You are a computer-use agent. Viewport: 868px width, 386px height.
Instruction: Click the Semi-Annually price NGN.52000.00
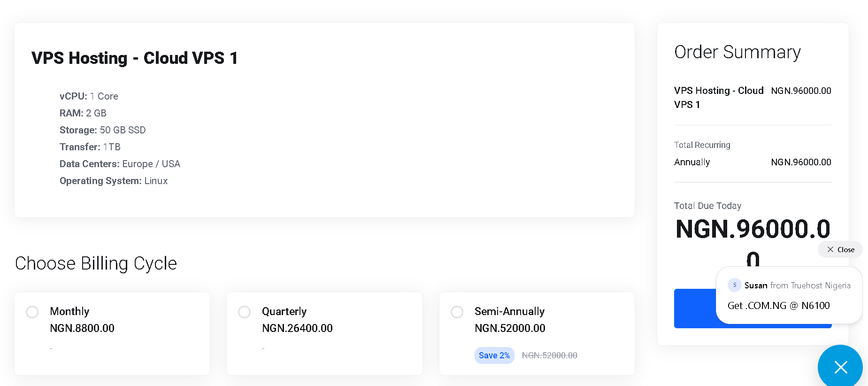coord(510,328)
